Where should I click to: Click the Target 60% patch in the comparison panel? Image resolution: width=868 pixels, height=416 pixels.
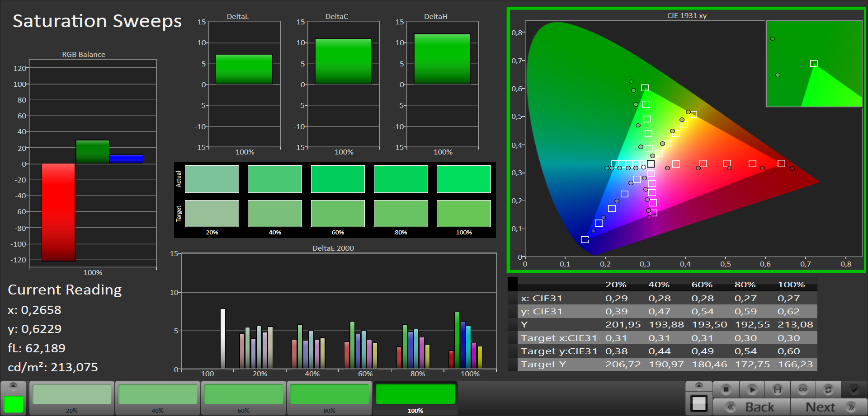pyautogui.click(x=338, y=214)
